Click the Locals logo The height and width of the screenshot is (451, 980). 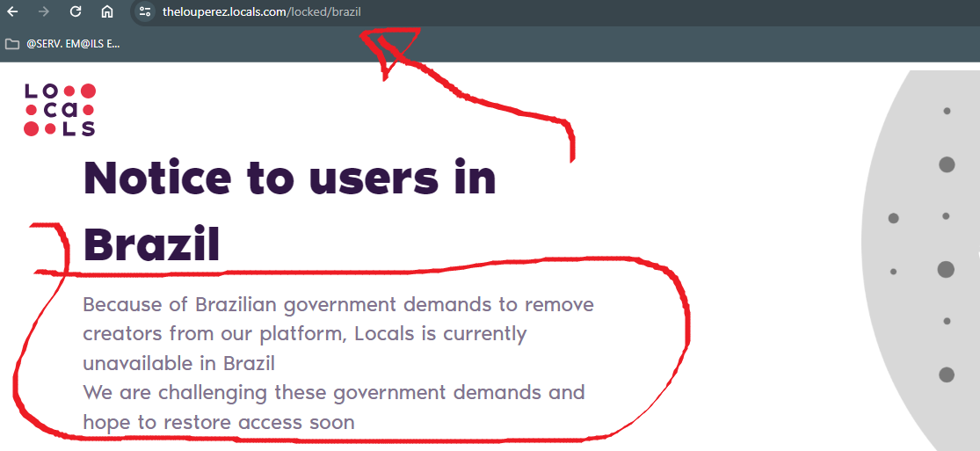click(60, 110)
